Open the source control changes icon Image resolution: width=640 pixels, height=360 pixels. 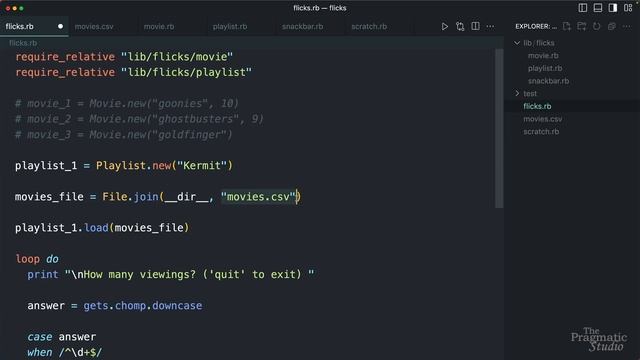[460, 27]
